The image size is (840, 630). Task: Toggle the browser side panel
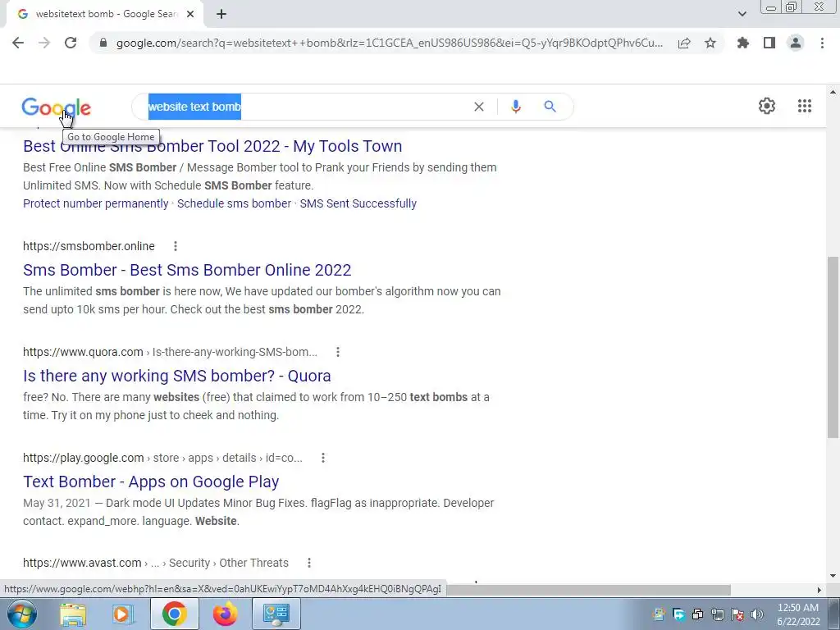pyautogui.click(x=769, y=43)
